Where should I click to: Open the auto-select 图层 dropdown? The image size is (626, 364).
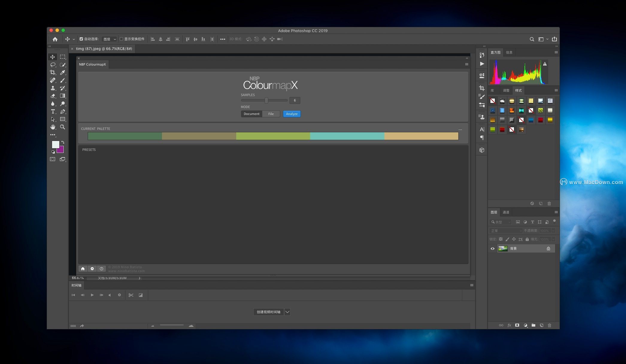tap(110, 39)
